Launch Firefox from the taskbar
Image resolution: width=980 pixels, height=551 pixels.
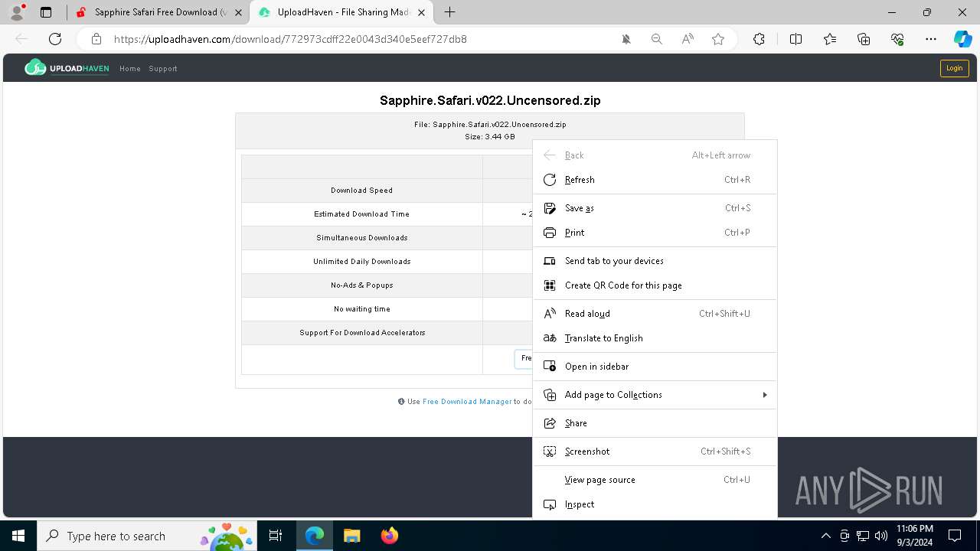[389, 536]
